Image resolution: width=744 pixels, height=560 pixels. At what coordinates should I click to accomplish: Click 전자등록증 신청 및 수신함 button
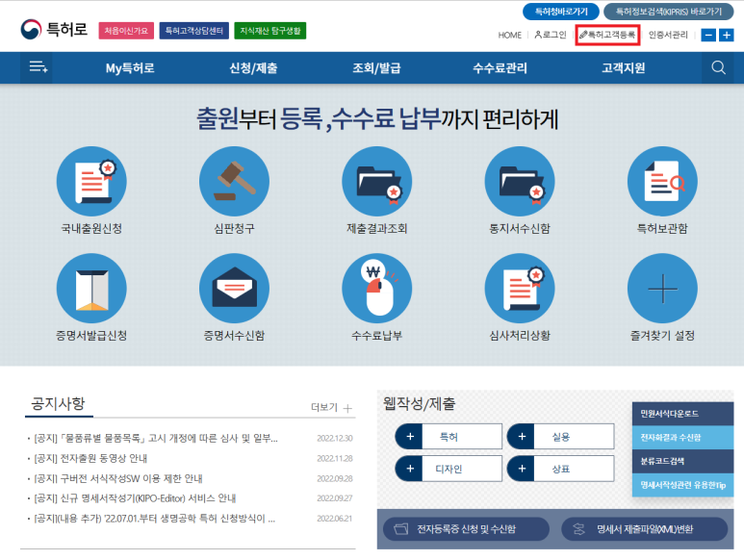click(x=466, y=528)
